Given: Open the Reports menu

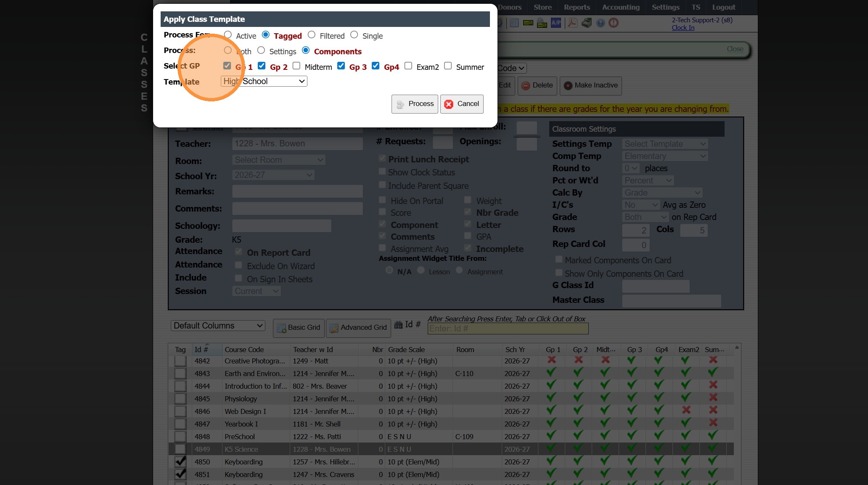Looking at the screenshot, I should coord(577,7).
